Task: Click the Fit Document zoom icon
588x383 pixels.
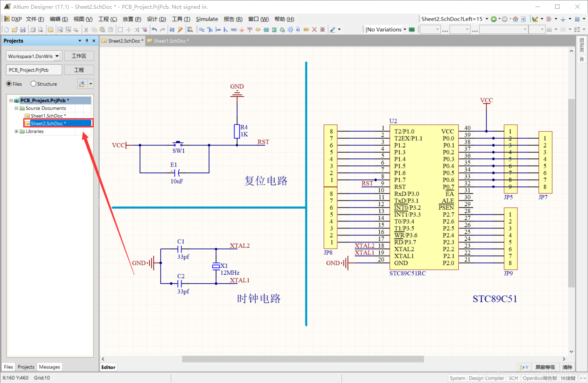Action: tap(59, 29)
